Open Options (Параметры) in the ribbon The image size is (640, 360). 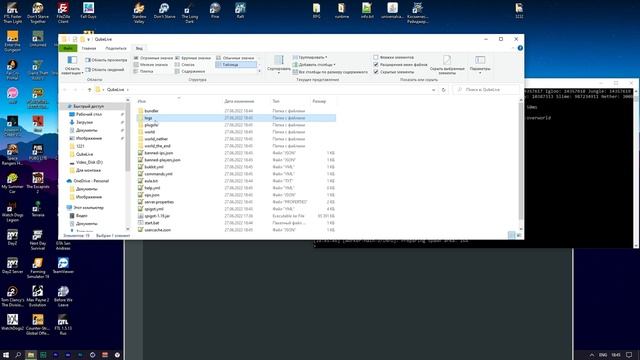(480, 64)
